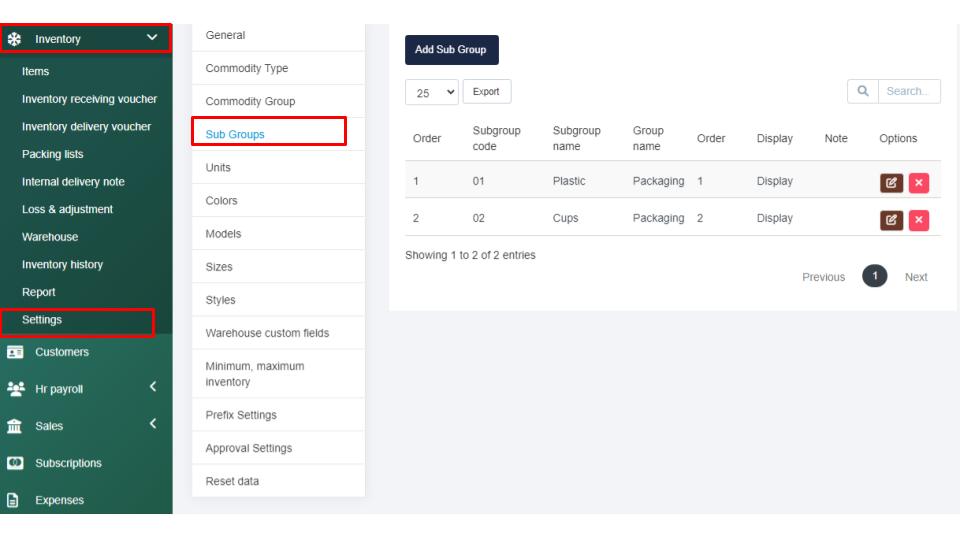This screenshot has width=960, height=540.
Task: Go to the Next page of results
Action: pos(915,277)
